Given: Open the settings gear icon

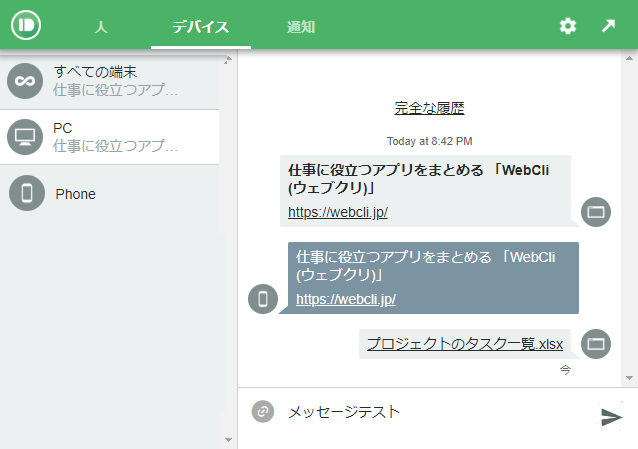Looking at the screenshot, I should [568, 26].
